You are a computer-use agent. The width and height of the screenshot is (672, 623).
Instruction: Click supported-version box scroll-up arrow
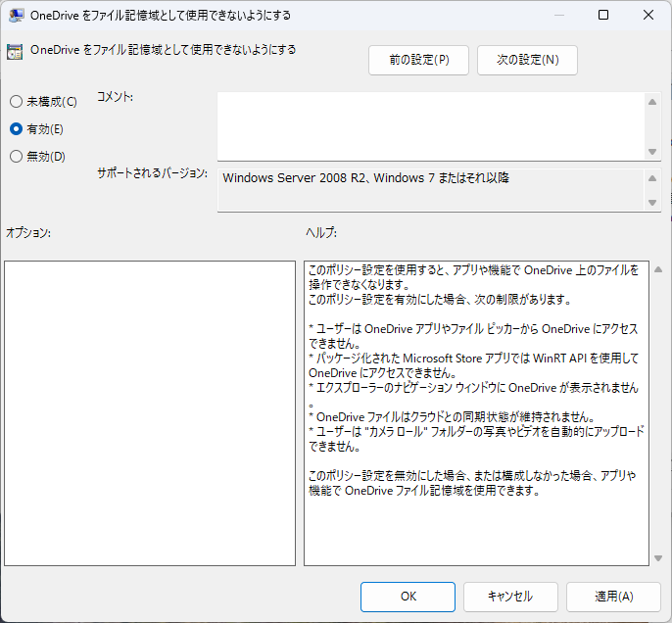[652, 178]
